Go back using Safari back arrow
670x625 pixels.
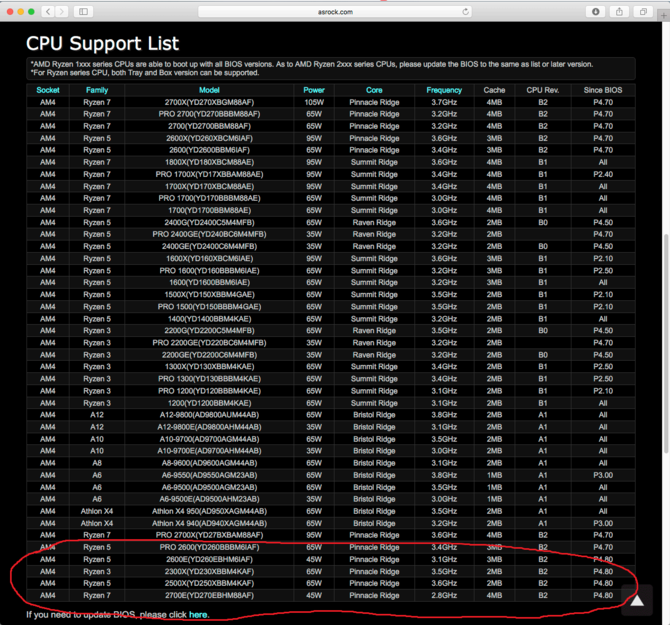[x=48, y=12]
